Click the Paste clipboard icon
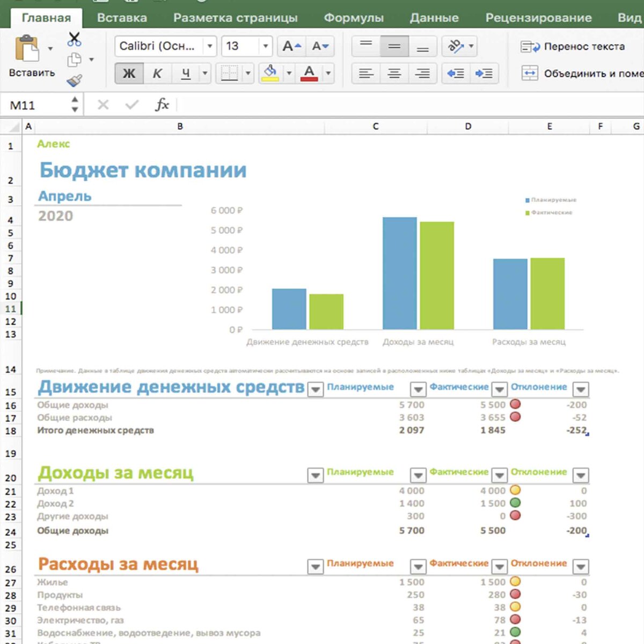Screen dimensions: 644x644 click(27, 49)
